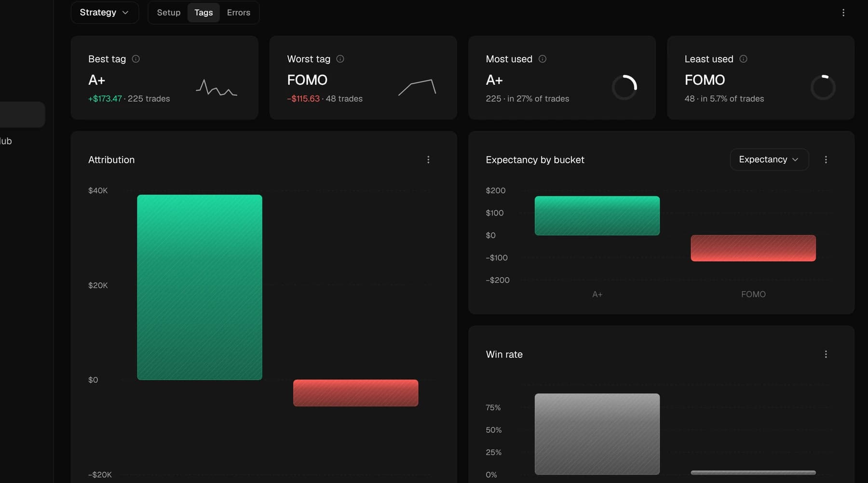Click the A+ axis label under expectancy
Viewport: 868px width, 483px height.
(597, 294)
